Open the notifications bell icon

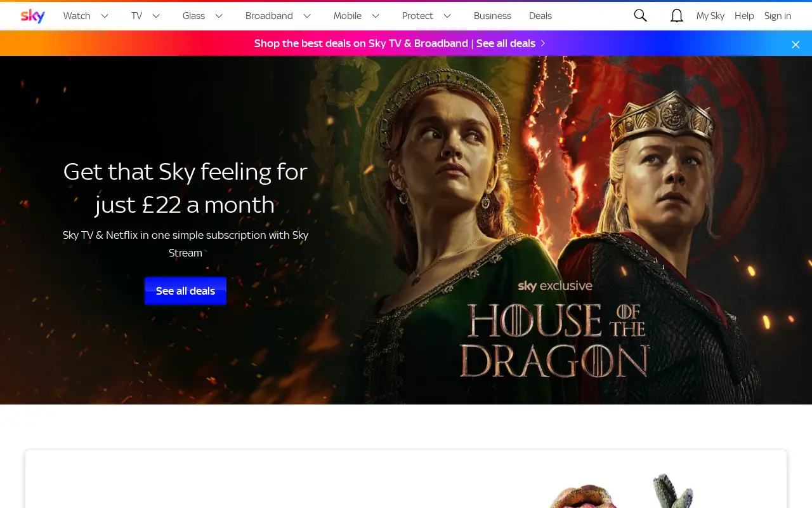pos(677,16)
